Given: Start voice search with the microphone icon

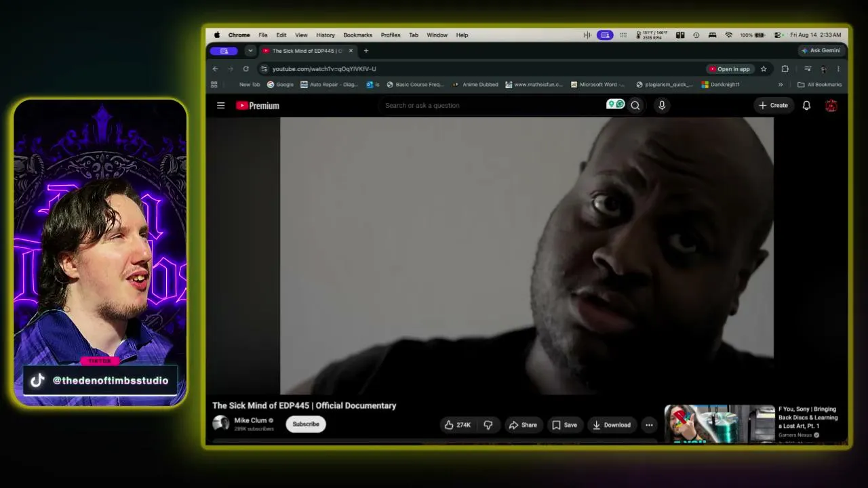Looking at the screenshot, I should (662, 105).
